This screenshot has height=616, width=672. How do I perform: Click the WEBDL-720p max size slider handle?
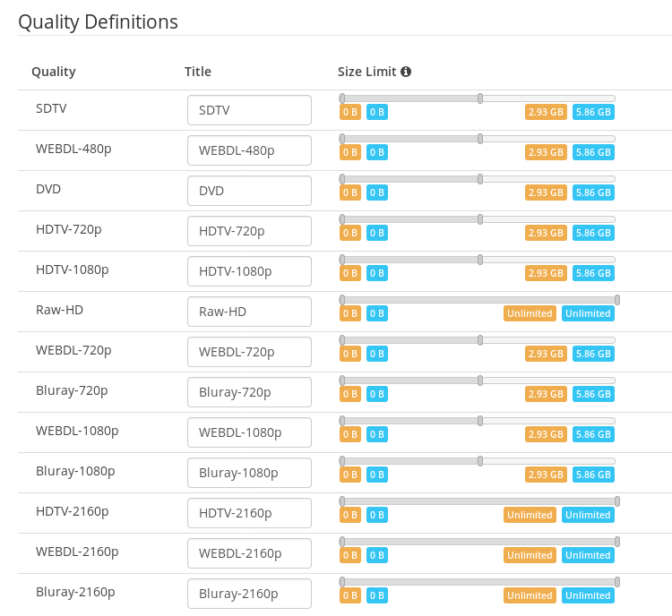(x=480, y=340)
